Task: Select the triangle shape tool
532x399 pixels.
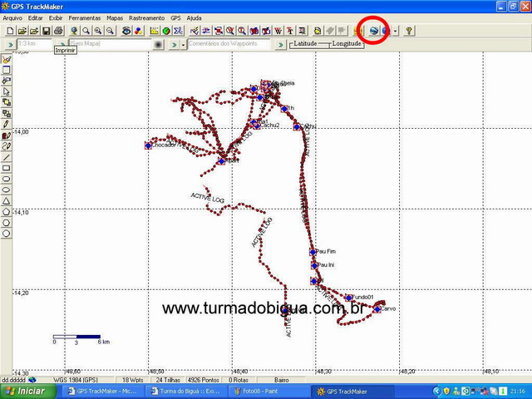Action: [x=6, y=201]
